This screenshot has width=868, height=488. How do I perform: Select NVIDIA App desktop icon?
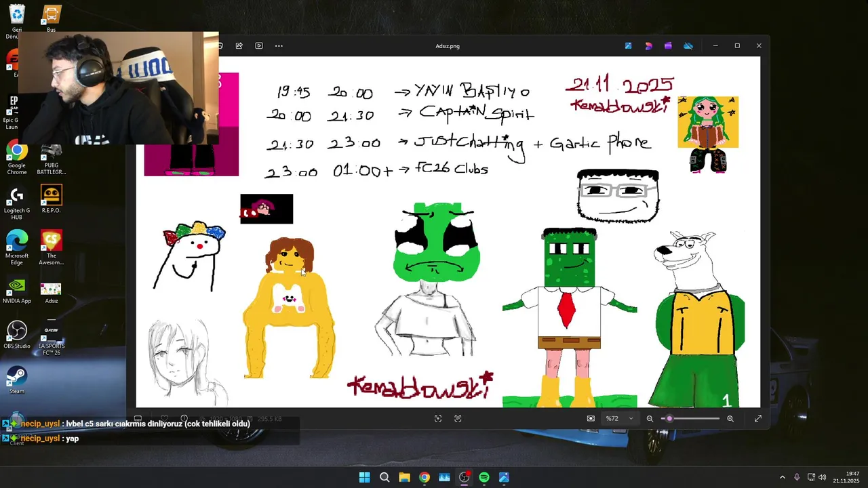coord(17,291)
